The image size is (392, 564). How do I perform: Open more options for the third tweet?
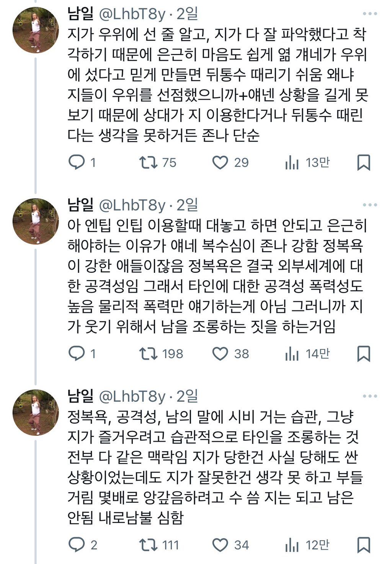370,396
